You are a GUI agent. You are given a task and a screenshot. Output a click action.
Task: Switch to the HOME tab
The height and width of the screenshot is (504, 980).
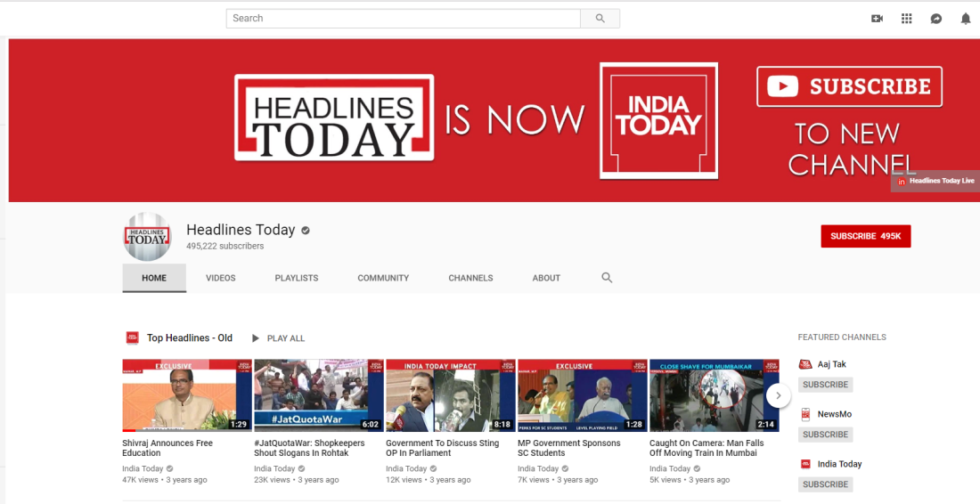pos(154,278)
